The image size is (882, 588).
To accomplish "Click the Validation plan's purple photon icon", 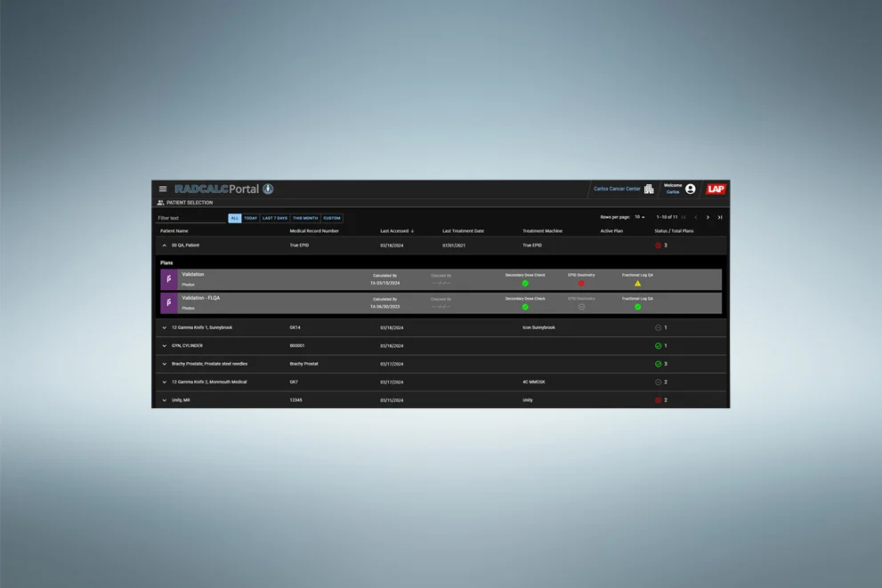I will pos(169,279).
